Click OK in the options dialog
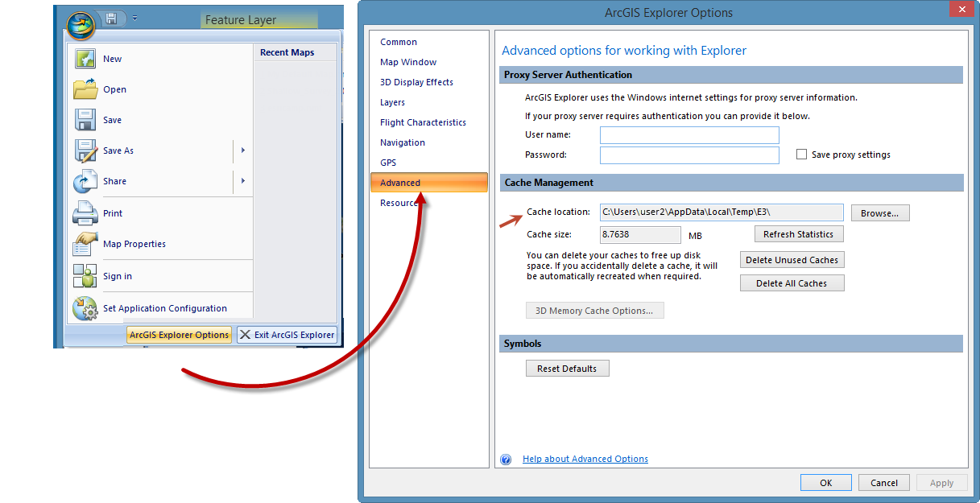 tap(825, 483)
